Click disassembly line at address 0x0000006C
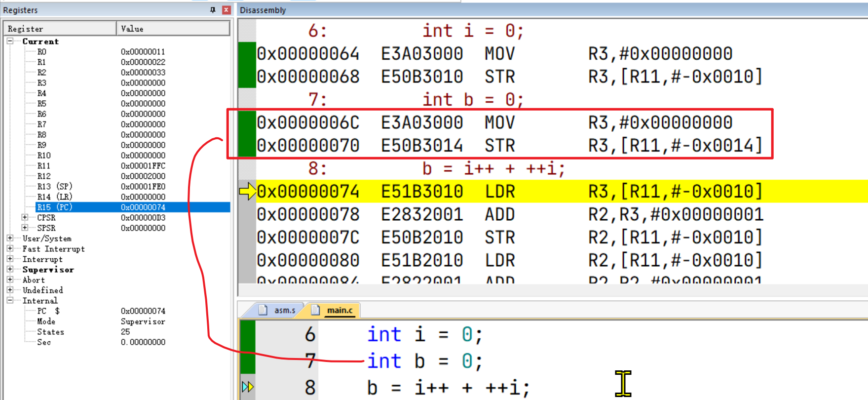Screen dimensions: 868x400 point(495,122)
